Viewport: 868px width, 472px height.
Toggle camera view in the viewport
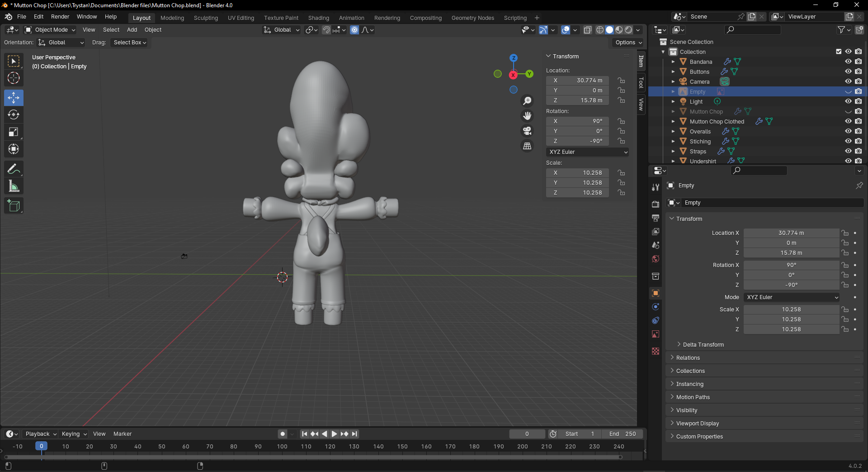coord(527,131)
